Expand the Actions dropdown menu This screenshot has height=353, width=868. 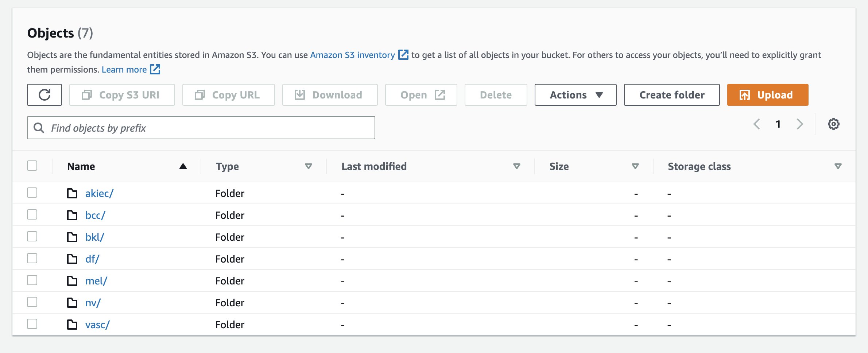[x=576, y=95]
